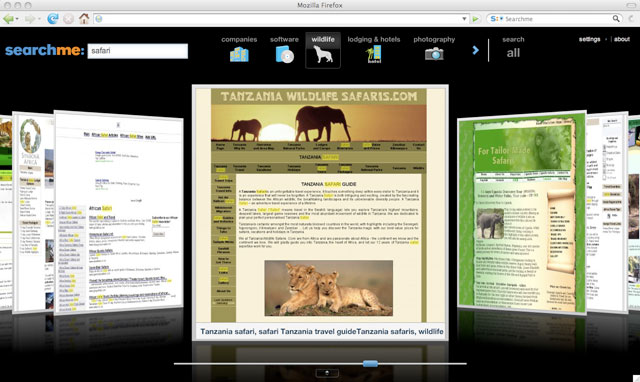
Task: Open the settings link
Action: (589, 39)
